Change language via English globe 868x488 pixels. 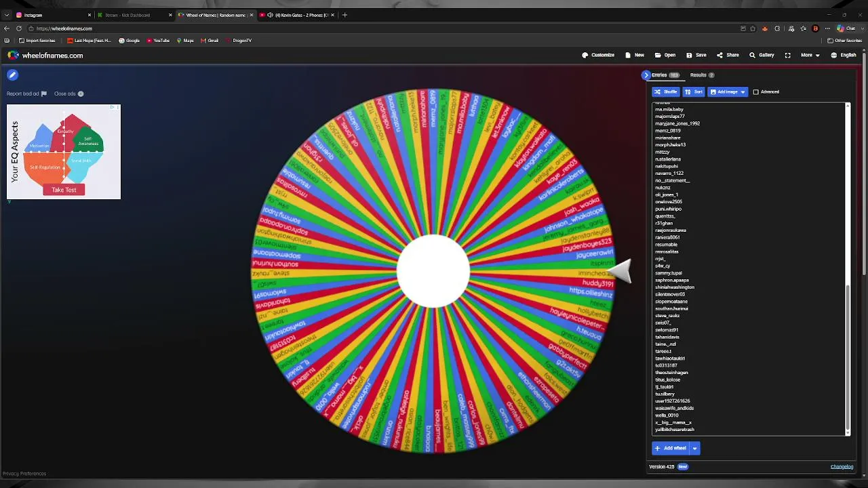click(x=844, y=55)
